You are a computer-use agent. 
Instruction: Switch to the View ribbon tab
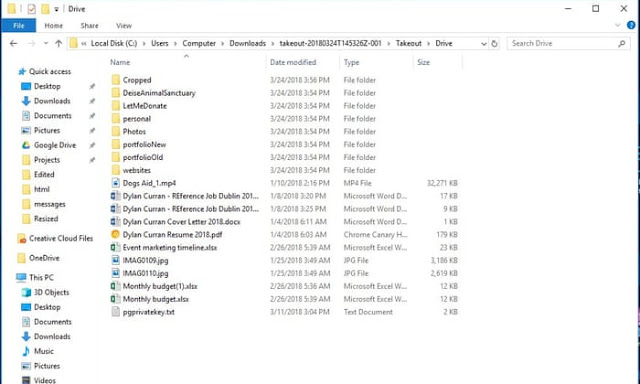click(124, 26)
